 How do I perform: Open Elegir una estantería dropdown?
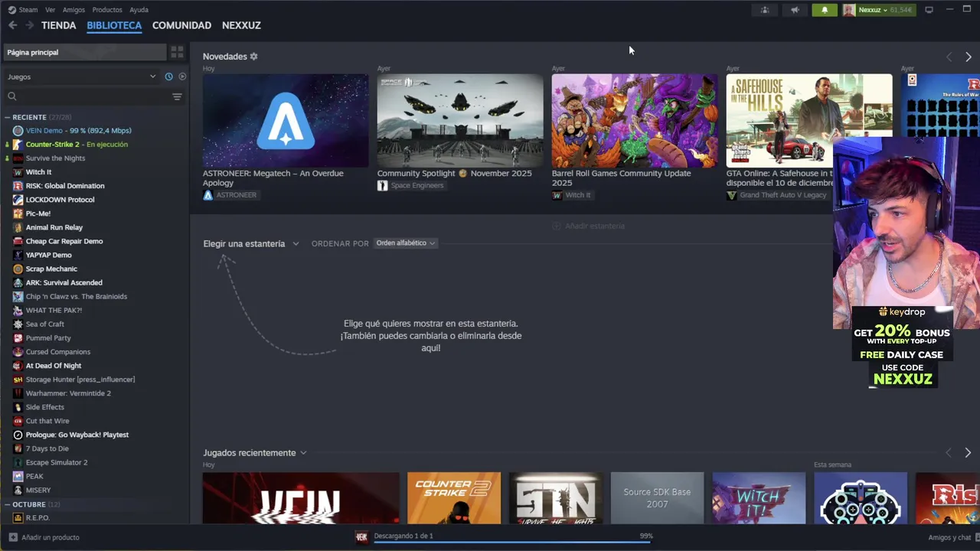(x=251, y=243)
